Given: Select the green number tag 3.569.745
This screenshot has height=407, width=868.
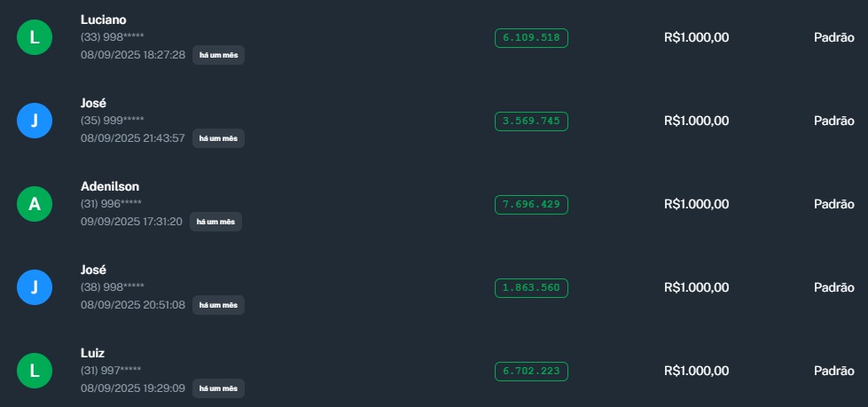Looking at the screenshot, I should click(x=531, y=121).
